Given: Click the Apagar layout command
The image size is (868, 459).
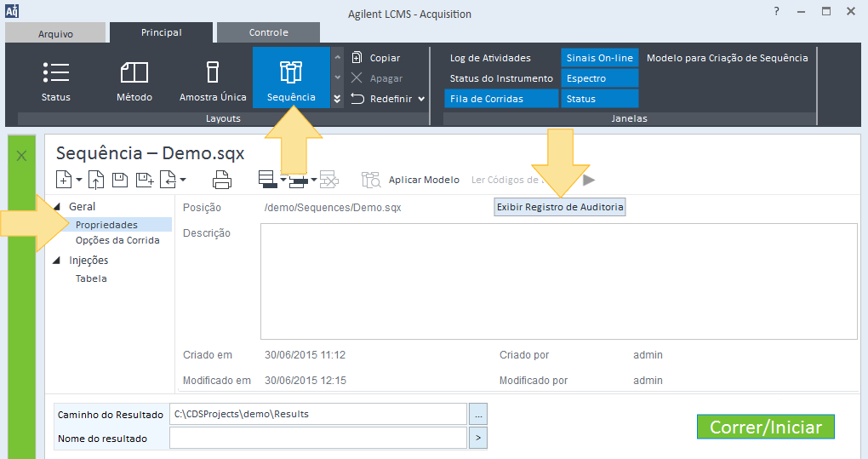Looking at the screenshot, I should [376, 78].
